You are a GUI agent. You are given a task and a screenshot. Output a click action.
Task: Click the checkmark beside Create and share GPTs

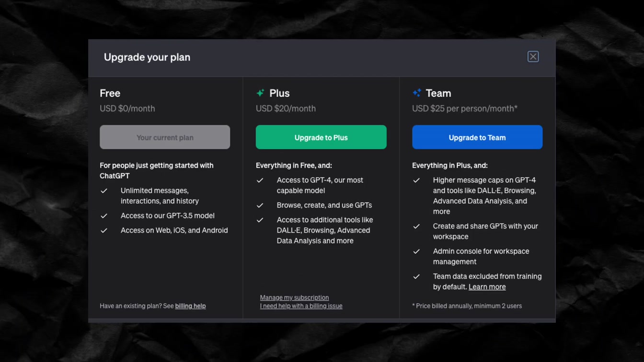[x=416, y=226]
